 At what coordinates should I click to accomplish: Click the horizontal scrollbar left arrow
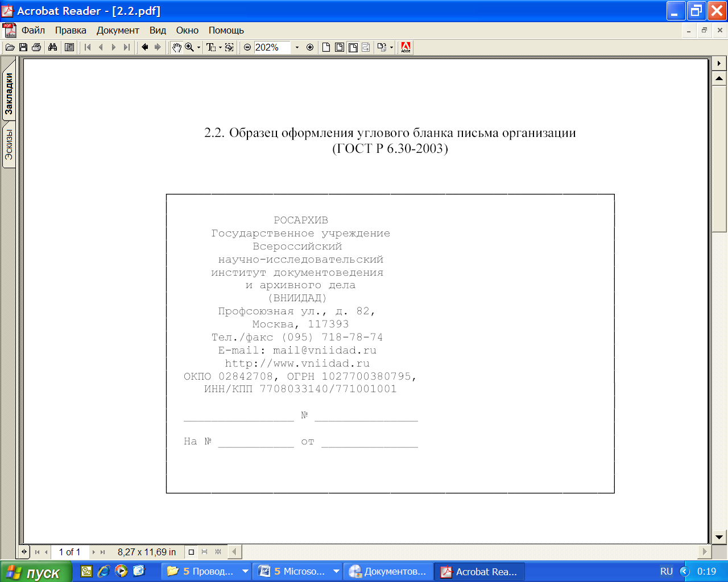pyautogui.click(x=234, y=551)
